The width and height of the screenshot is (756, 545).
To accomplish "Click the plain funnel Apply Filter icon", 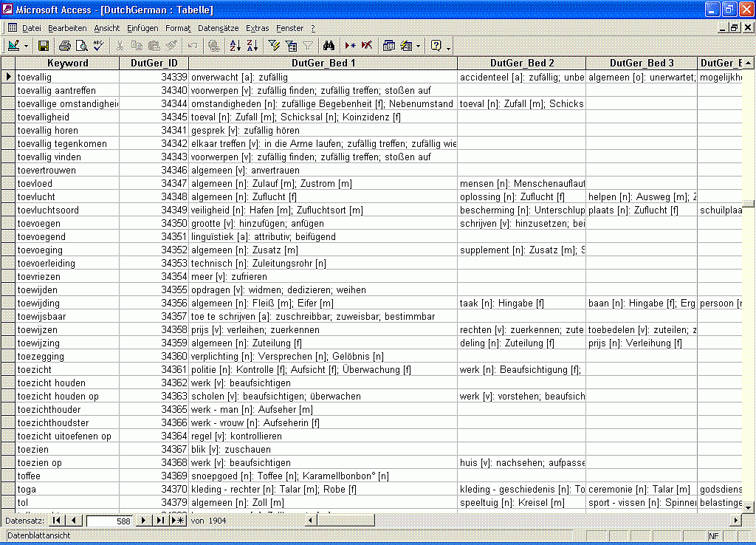I will point(308,46).
